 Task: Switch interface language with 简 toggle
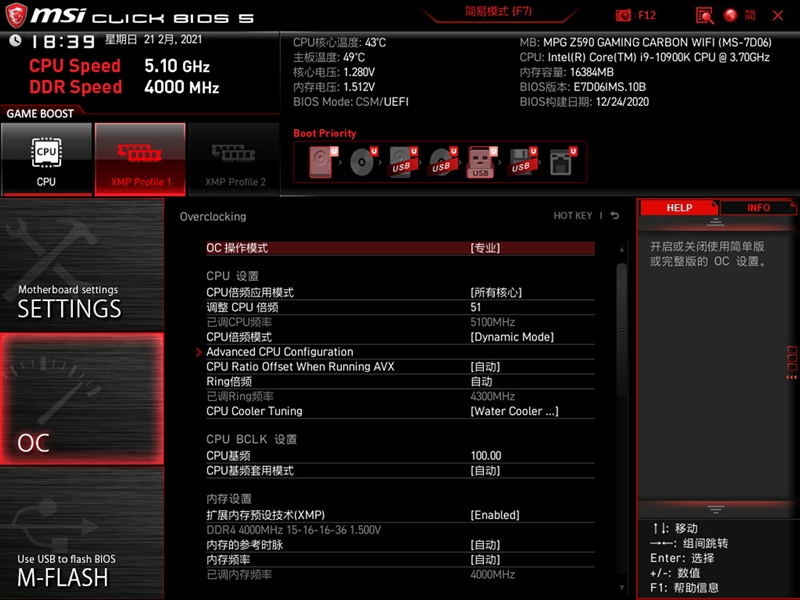(x=748, y=15)
